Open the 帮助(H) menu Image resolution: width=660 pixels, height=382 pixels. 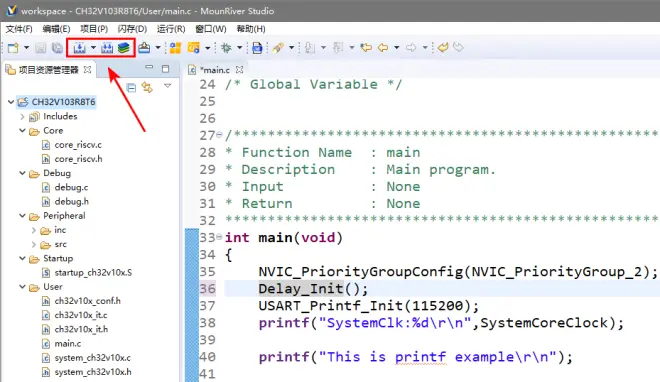click(x=251, y=29)
